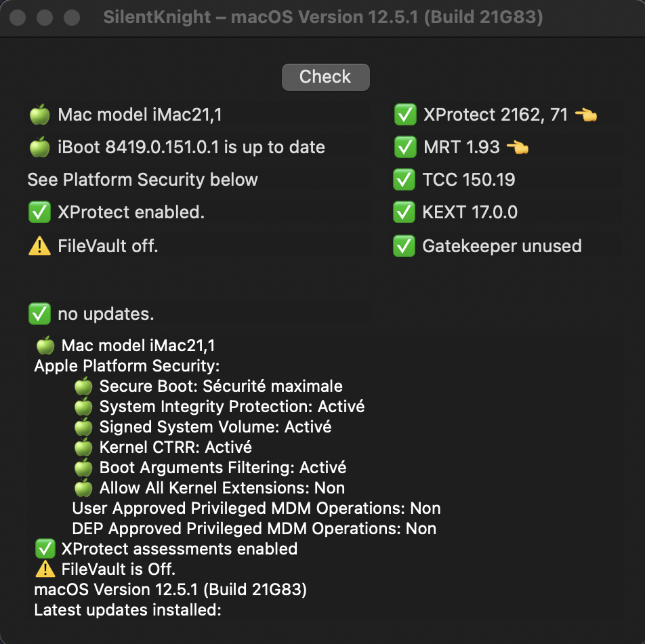This screenshot has width=645, height=644.
Task: Click 'System Integrity Protection: Activé' line
Action: click(x=232, y=407)
